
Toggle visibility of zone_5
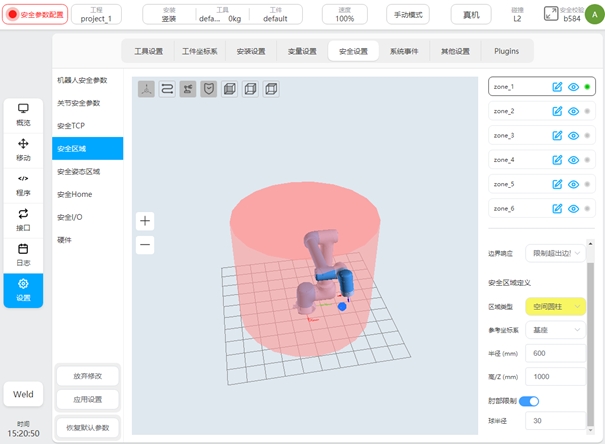[x=573, y=184]
